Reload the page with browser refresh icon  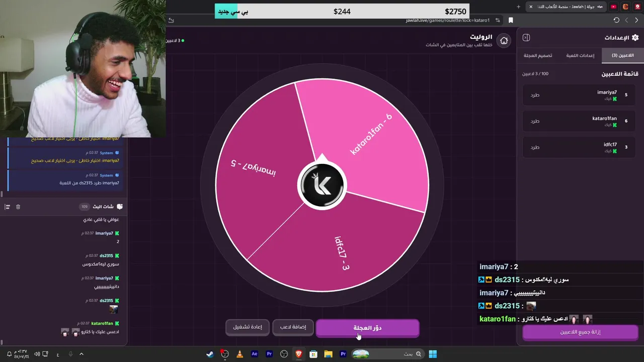click(616, 20)
